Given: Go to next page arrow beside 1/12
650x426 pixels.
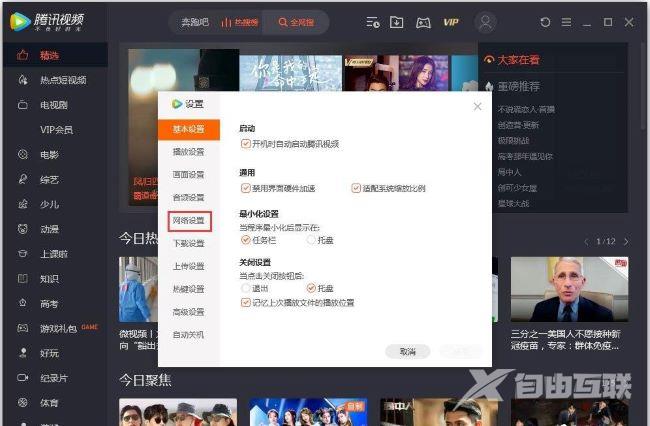Looking at the screenshot, I should [x=626, y=242].
